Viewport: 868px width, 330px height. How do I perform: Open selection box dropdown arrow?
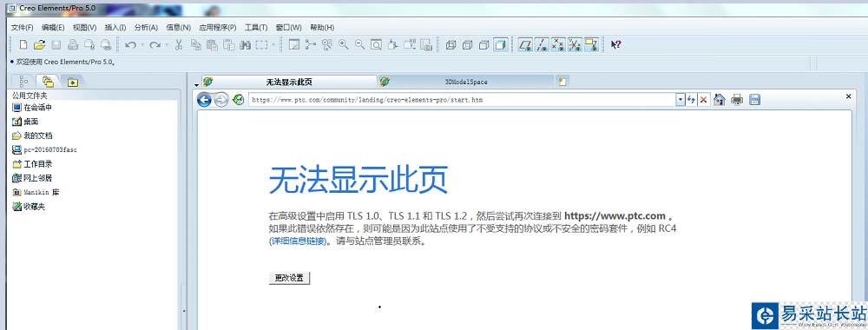tap(273, 45)
